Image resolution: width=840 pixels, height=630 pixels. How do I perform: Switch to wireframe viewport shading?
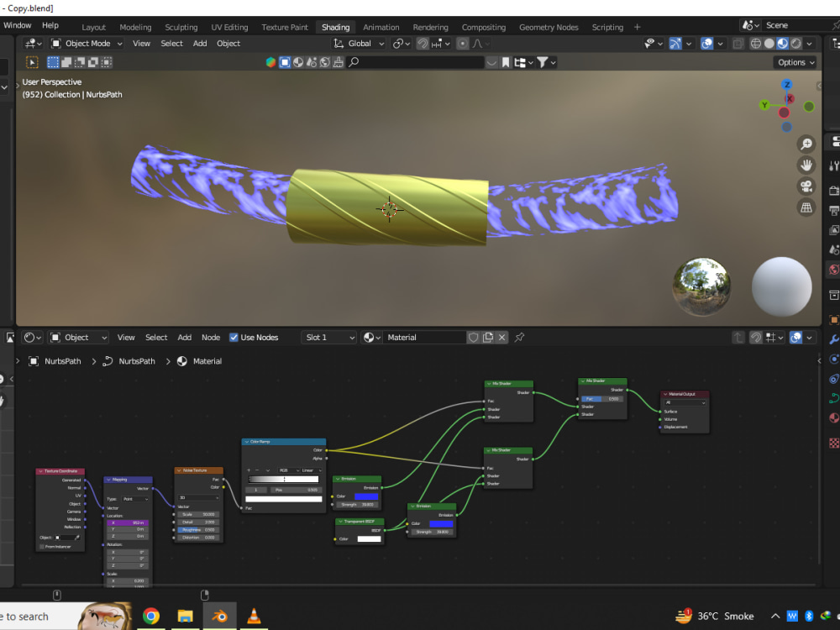point(755,44)
